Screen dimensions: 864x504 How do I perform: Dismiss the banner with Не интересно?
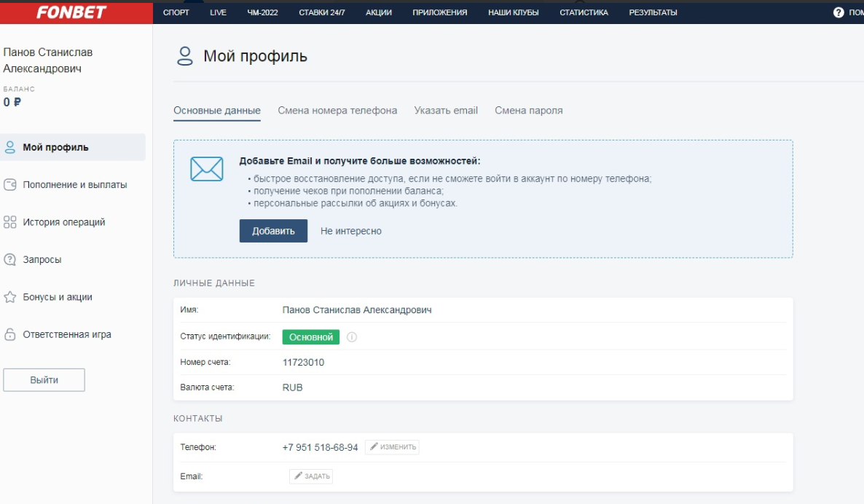(350, 231)
